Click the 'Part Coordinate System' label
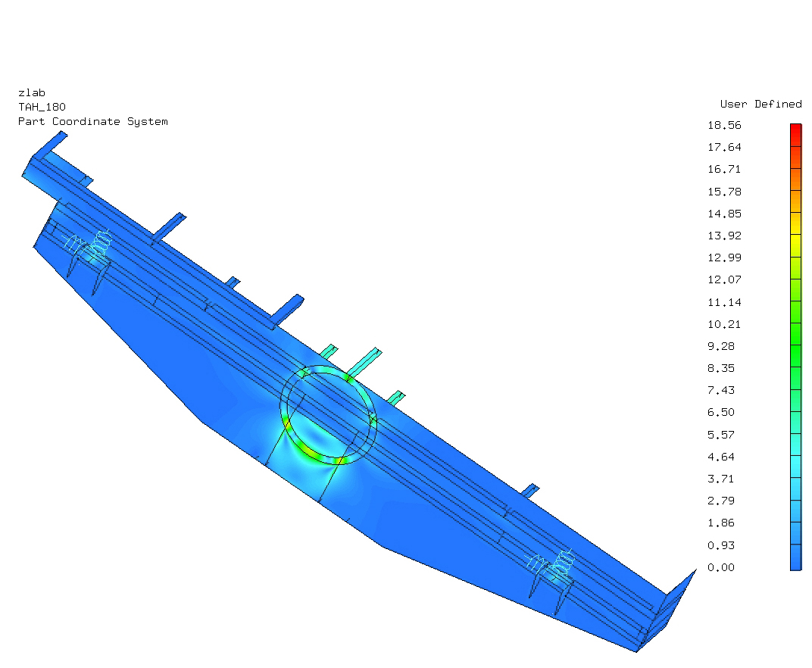Image resolution: width=812 pixels, height=668 pixels. 93,122
